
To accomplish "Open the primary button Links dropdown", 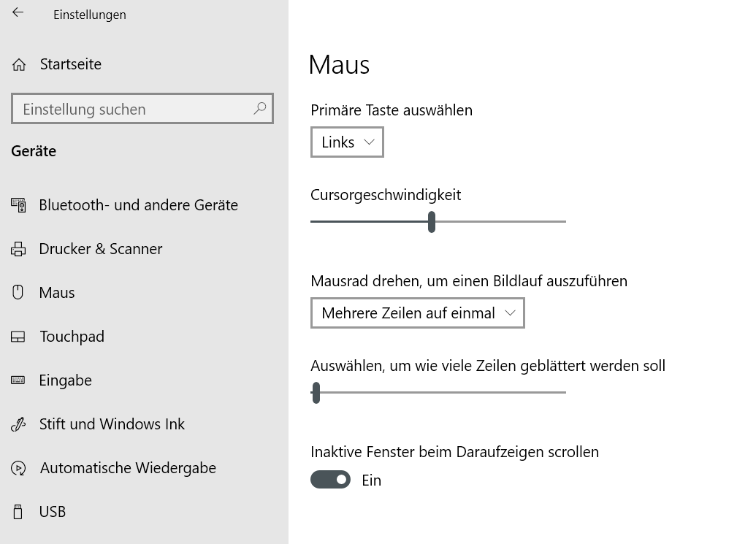I will tap(347, 142).
